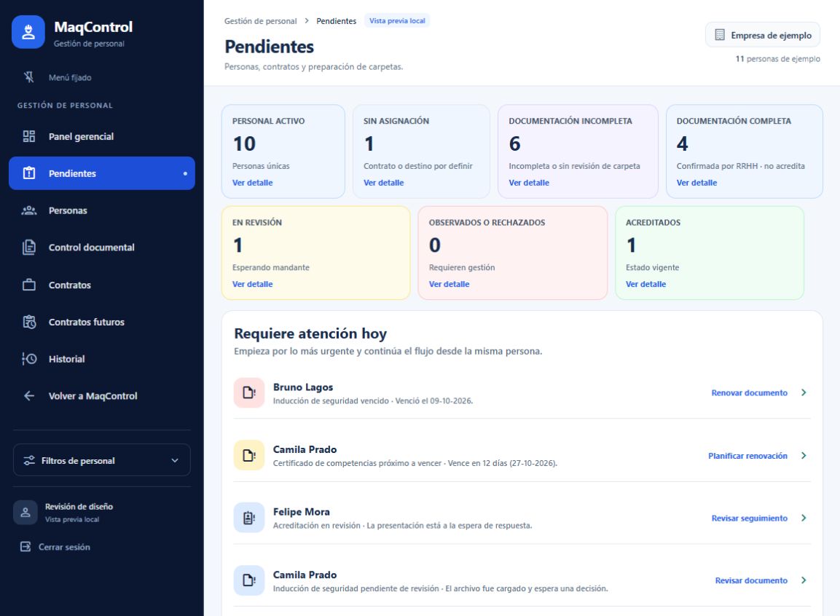Click the Revisión de diseño profile name
840x616 pixels.
click(79, 506)
